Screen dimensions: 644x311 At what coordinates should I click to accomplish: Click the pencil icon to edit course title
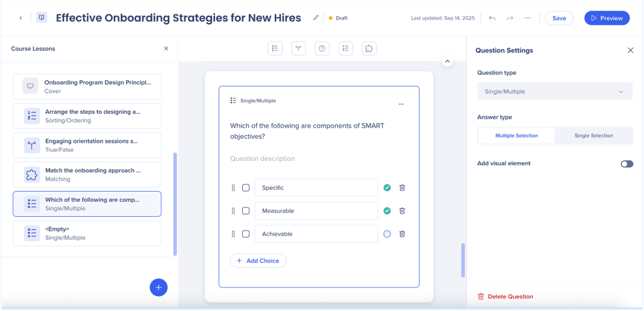(x=316, y=18)
